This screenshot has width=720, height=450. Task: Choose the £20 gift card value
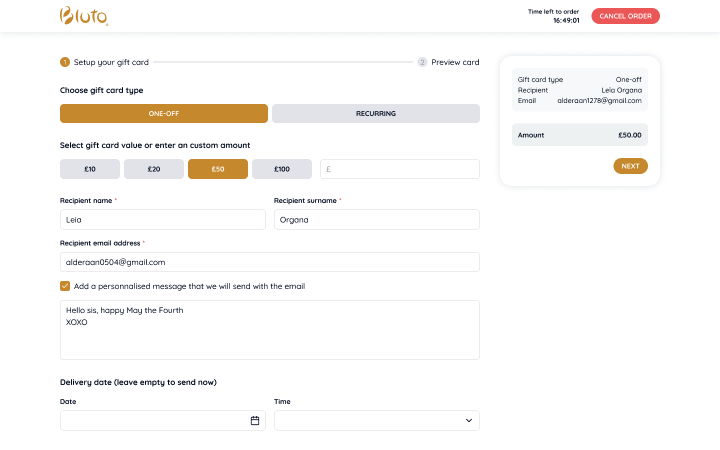tap(154, 169)
